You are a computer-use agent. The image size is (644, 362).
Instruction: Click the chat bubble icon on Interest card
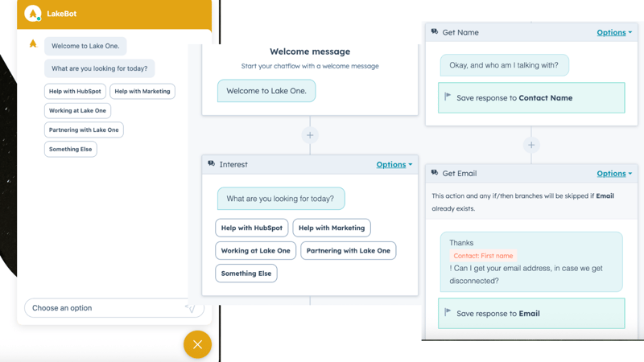pos(211,164)
